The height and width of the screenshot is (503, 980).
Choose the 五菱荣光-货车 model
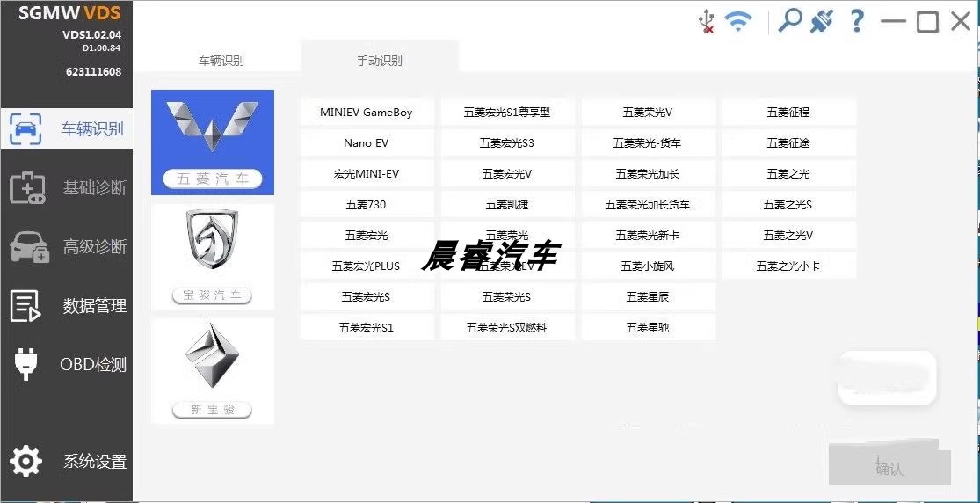coord(648,143)
